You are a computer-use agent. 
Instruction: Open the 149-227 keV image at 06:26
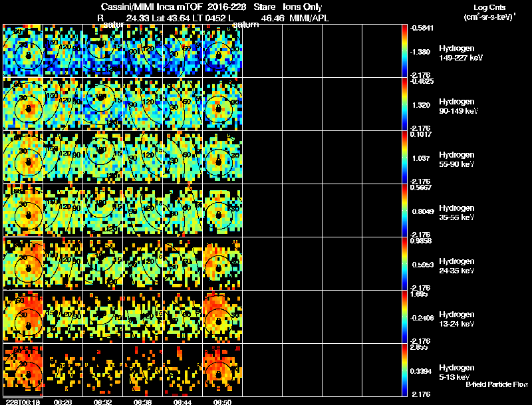click(x=63, y=51)
